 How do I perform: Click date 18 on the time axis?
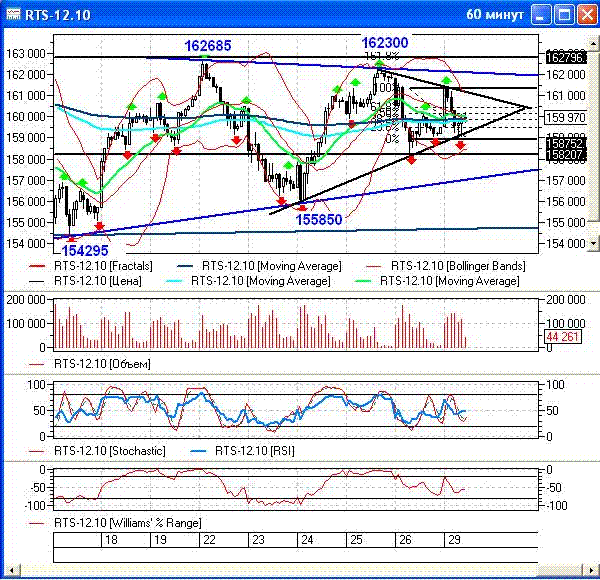(x=111, y=540)
